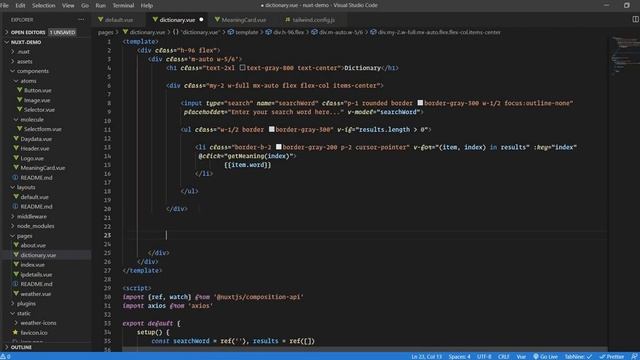Click the Vue icon beside about.vue

[x=16, y=245]
